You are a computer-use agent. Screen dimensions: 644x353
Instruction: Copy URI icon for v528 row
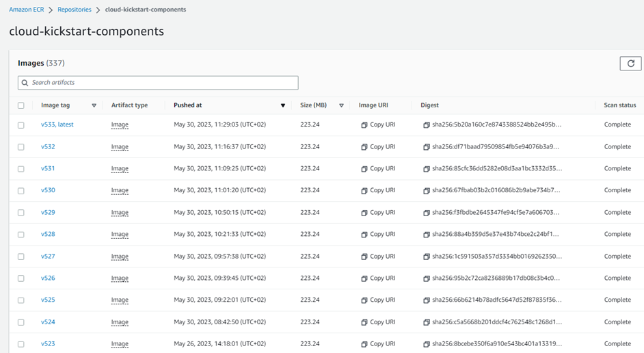point(364,235)
